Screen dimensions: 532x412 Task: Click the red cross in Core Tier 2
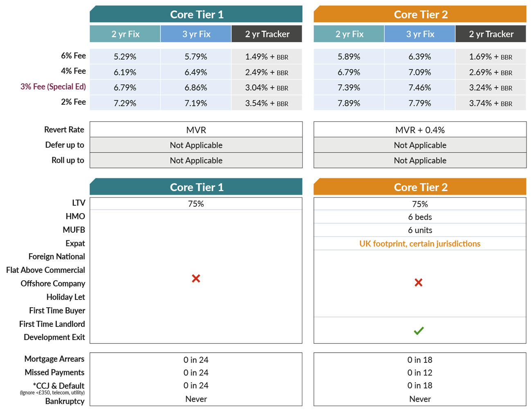point(418,283)
